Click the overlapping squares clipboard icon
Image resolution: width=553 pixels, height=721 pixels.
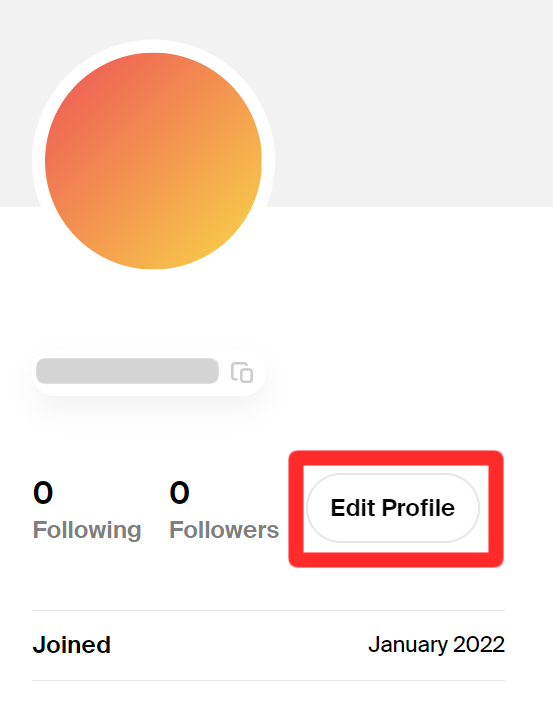point(242,372)
